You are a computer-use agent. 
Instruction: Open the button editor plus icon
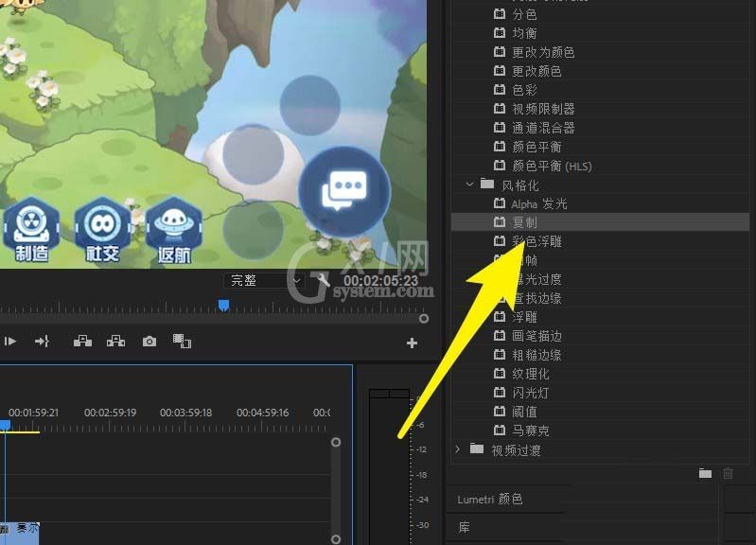(x=412, y=343)
